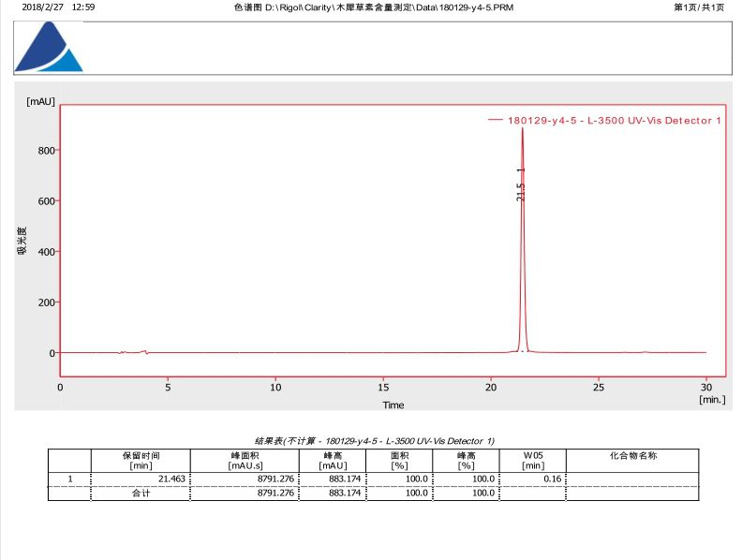Click the W05 [min] column header
The width and height of the screenshot is (742, 560).
(x=533, y=461)
